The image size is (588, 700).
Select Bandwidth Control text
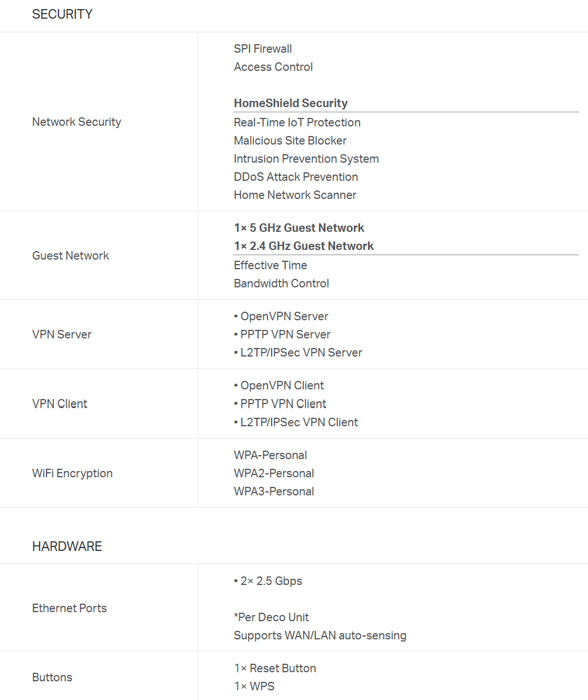tap(281, 283)
